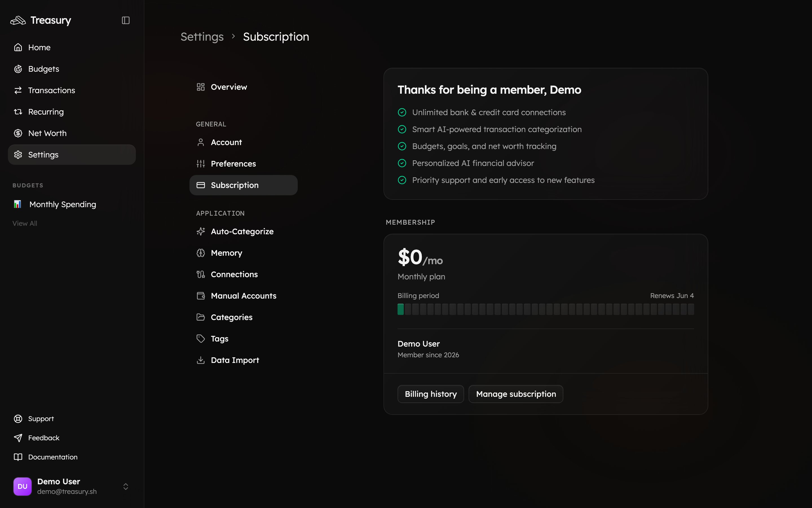Open the Auto-Categorize settings
This screenshot has width=812, height=508.
(x=244, y=231)
